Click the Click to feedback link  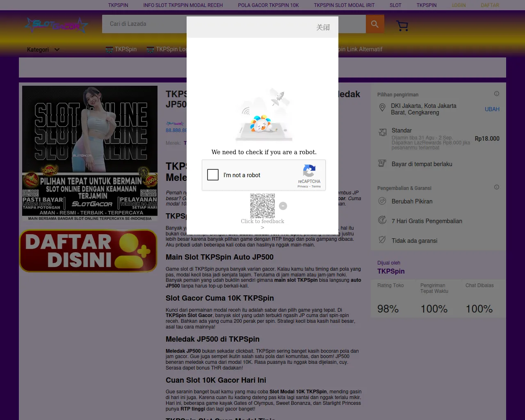262,221
